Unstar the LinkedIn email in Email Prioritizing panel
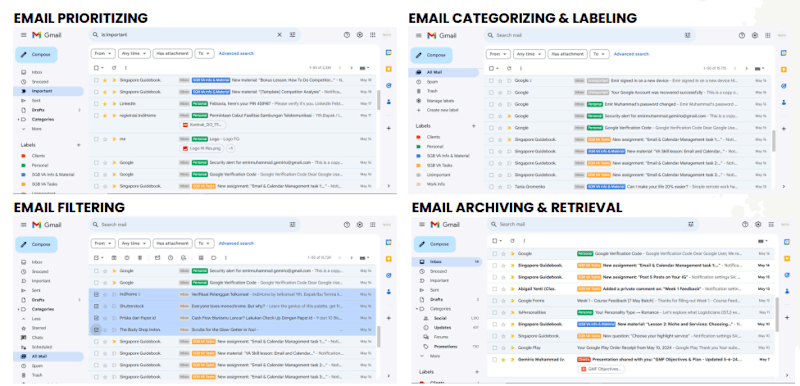Viewport: 800px width, 386px height. [105, 104]
